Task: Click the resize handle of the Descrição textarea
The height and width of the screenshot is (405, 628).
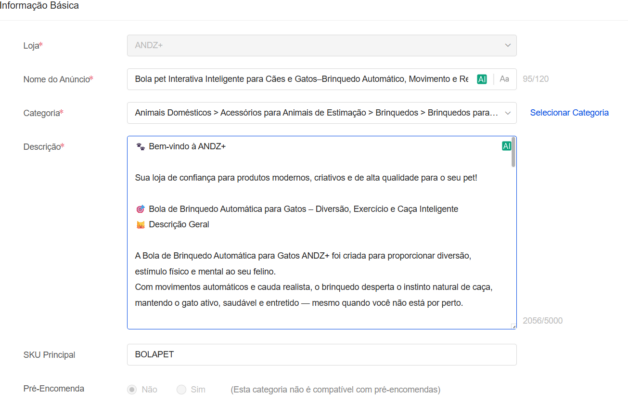Action: coord(513,325)
